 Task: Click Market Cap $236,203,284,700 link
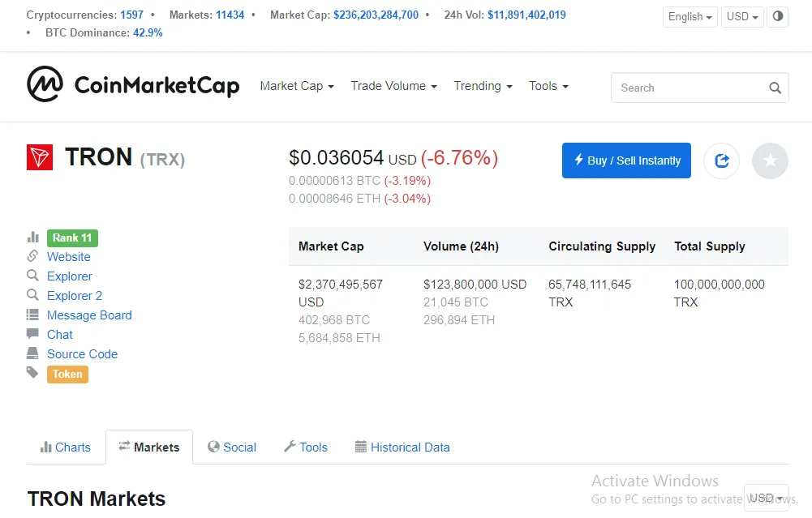coord(376,15)
